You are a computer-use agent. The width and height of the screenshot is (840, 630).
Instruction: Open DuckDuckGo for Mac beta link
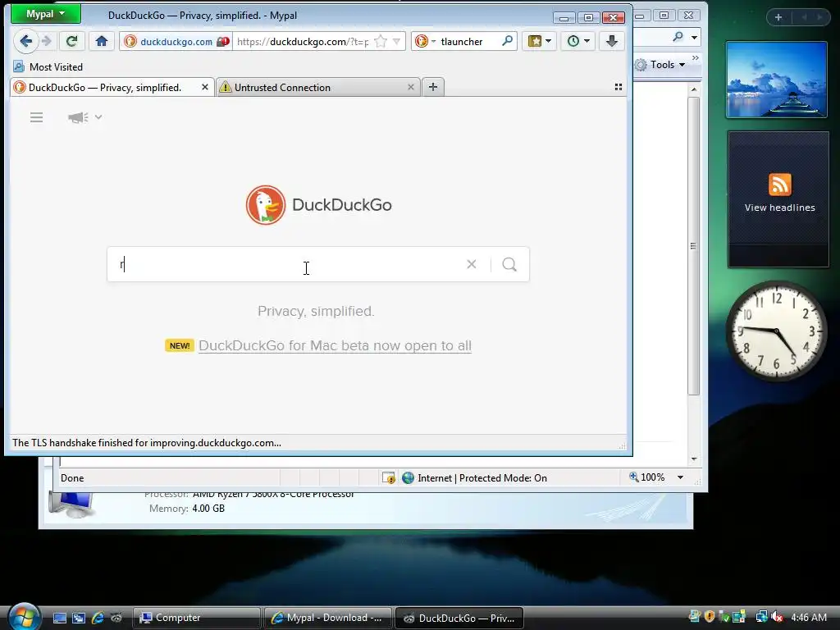click(x=335, y=345)
